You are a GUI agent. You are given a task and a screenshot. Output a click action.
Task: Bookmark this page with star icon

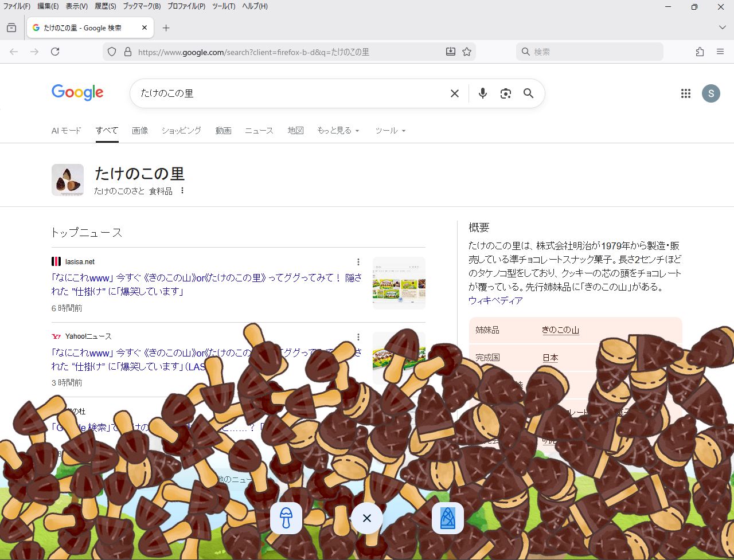click(467, 52)
